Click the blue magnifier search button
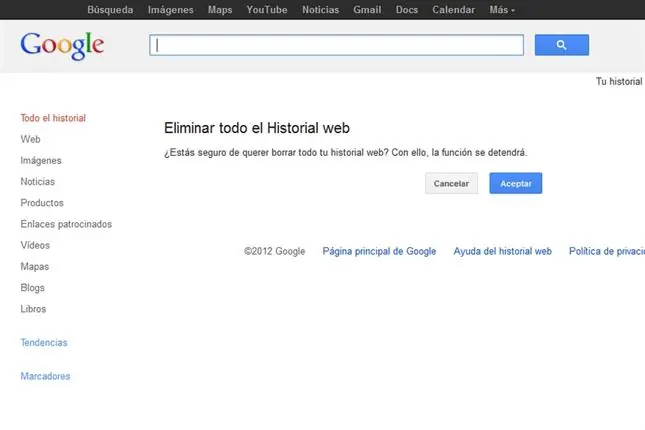The width and height of the screenshot is (645, 430). pos(561,45)
